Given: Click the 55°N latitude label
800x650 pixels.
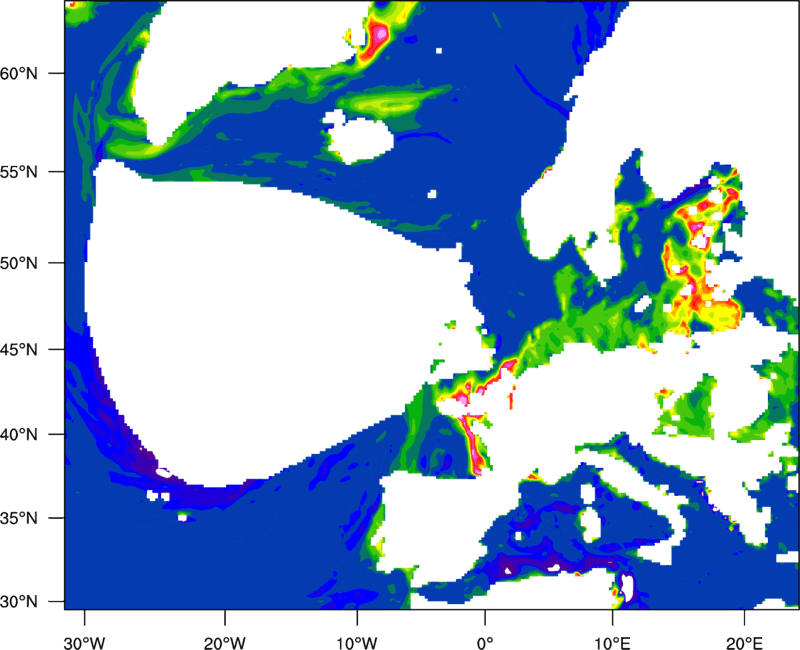Looking at the screenshot, I should [19, 172].
